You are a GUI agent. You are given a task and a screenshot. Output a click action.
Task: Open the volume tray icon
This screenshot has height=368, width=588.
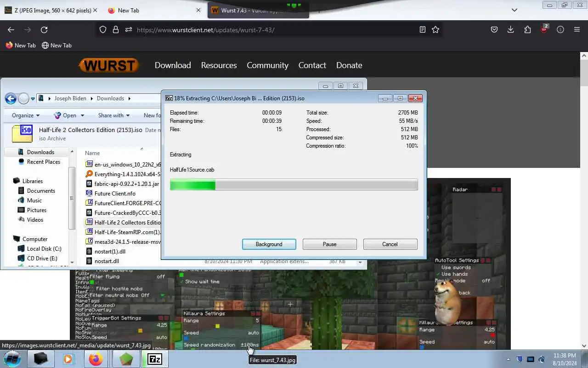542,359
